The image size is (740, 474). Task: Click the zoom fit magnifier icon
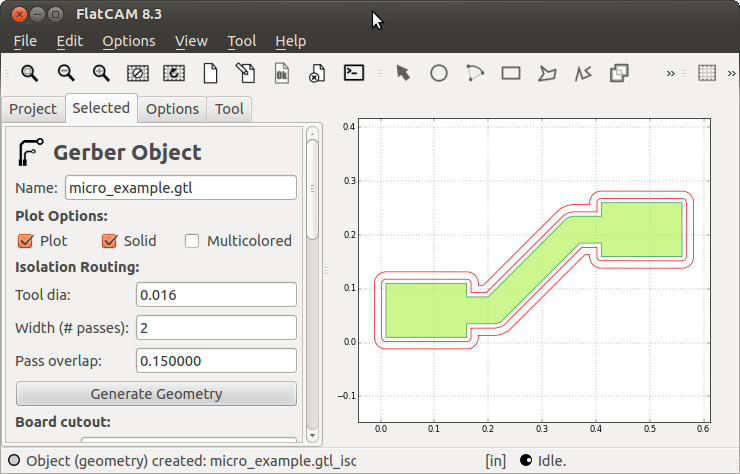(x=30, y=73)
